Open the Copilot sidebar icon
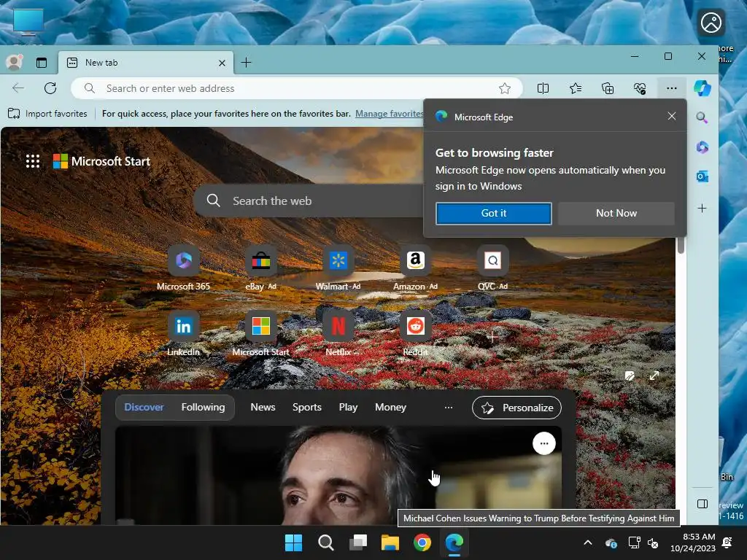747x560 pixels. point(703,88)
